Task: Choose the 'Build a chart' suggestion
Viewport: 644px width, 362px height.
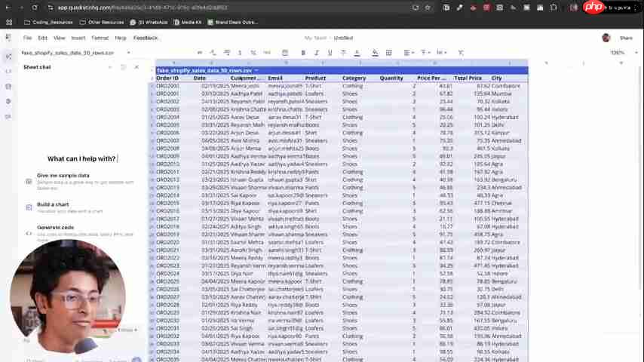Action: 81,207
